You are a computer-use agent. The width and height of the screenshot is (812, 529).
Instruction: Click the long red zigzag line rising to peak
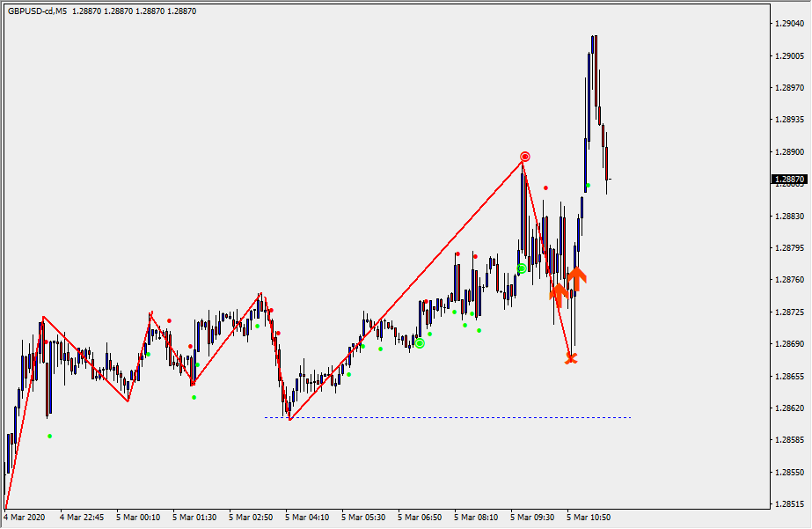[x=406, y=287]
